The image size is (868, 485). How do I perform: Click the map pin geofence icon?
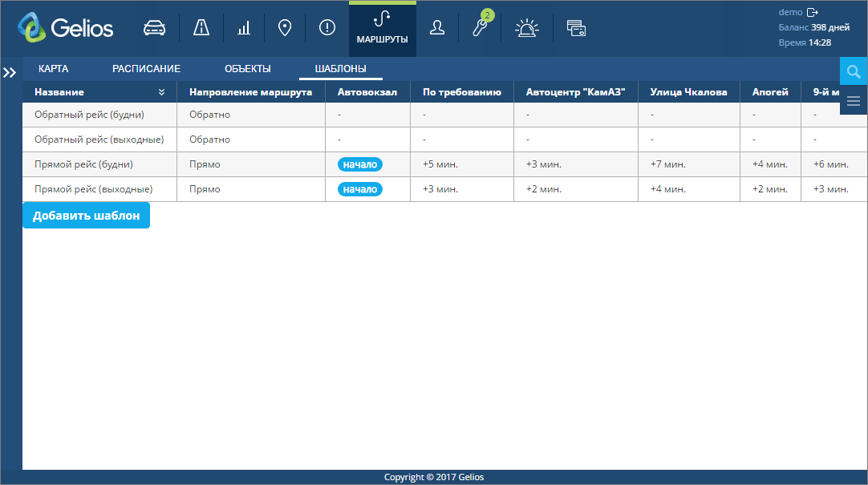[284, 28]
